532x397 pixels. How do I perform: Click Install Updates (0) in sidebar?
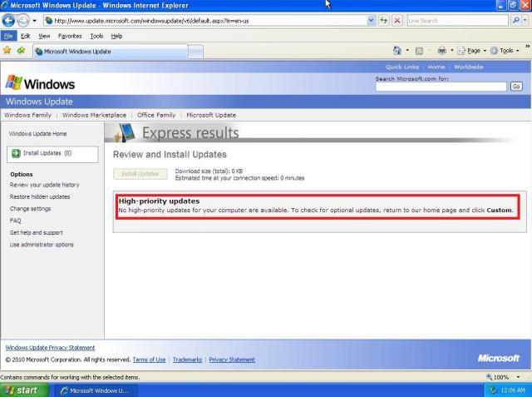52,154
